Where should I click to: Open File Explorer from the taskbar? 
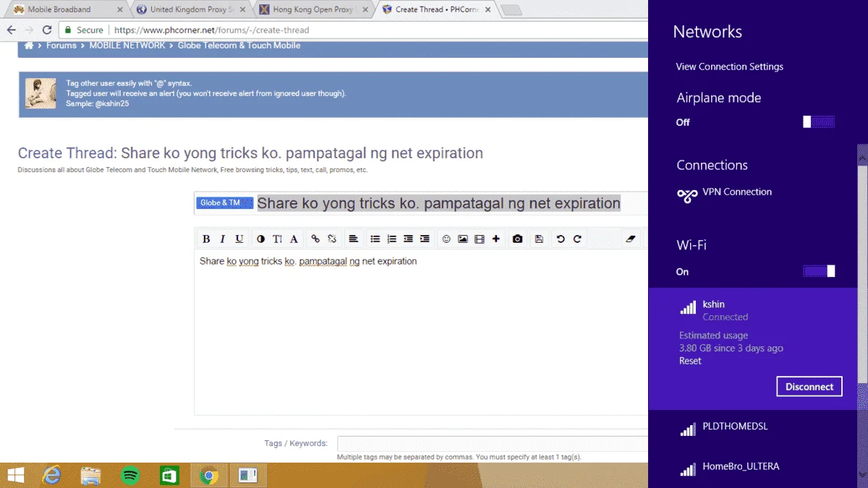[90, 476]
